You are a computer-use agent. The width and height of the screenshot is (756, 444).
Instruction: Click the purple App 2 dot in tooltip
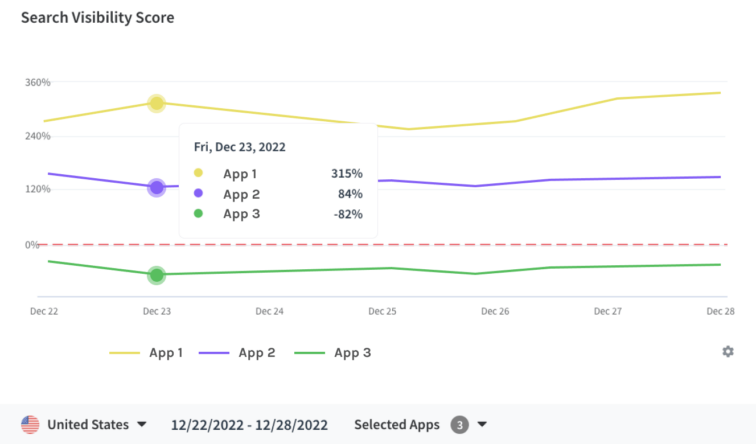click(x=198, y=193)
